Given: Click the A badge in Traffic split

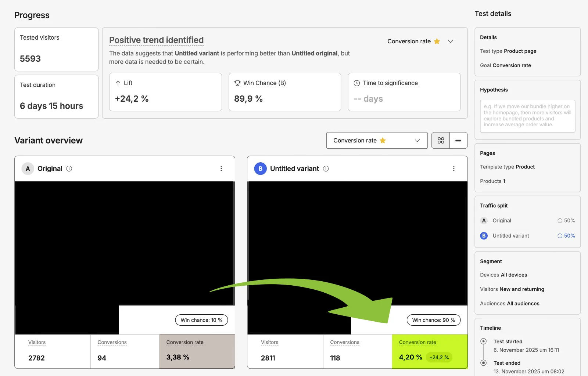Looking at the screenshot, I should [x=484, y=221].
